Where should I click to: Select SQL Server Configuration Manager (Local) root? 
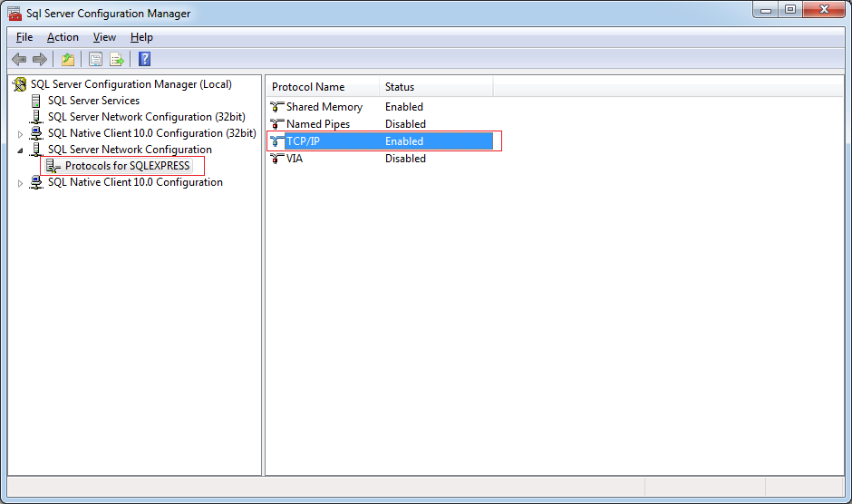tap(131, 84)
